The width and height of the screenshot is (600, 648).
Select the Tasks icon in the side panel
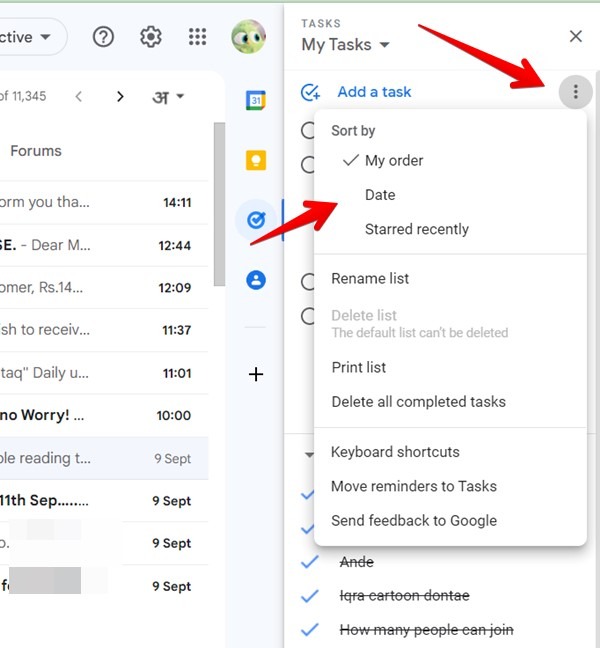(x=256, y=220)
